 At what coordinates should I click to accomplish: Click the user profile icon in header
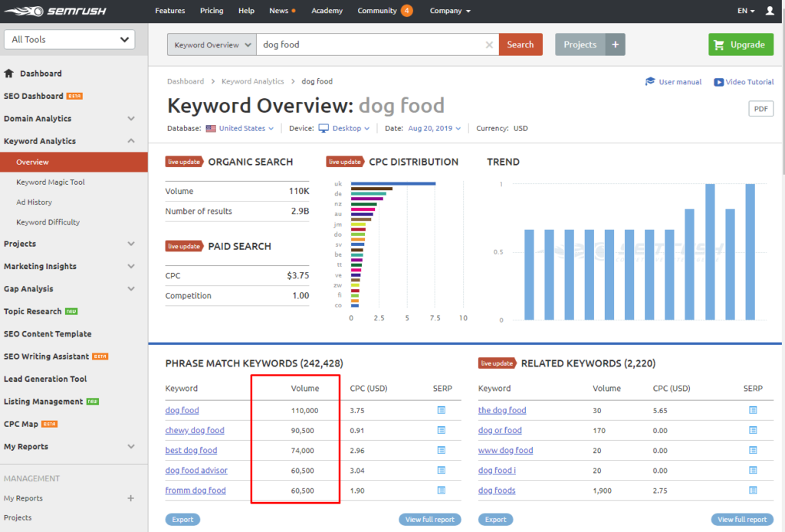(x=770, y=11)
